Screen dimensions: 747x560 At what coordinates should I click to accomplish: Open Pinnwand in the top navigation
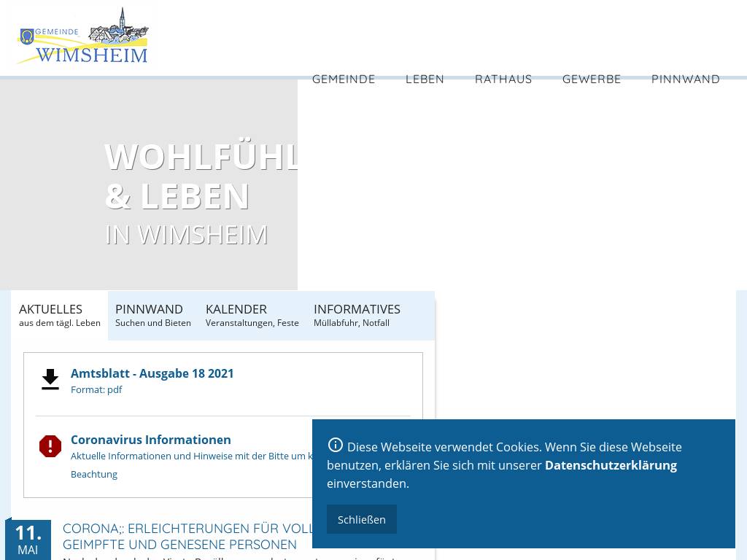pos(685,79)
